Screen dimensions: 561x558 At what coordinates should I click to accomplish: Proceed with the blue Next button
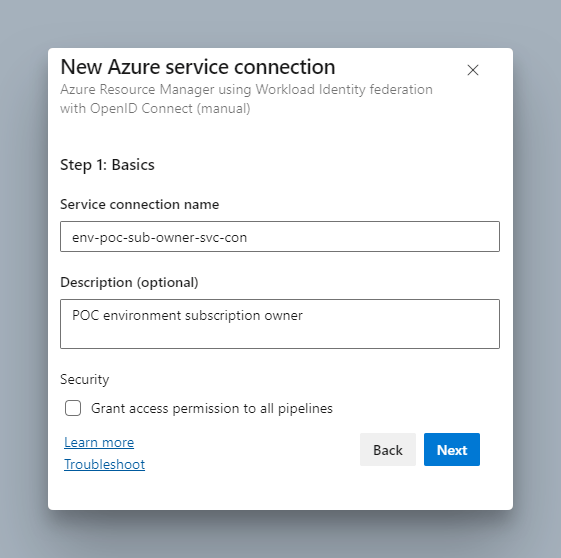pos(452,450)
